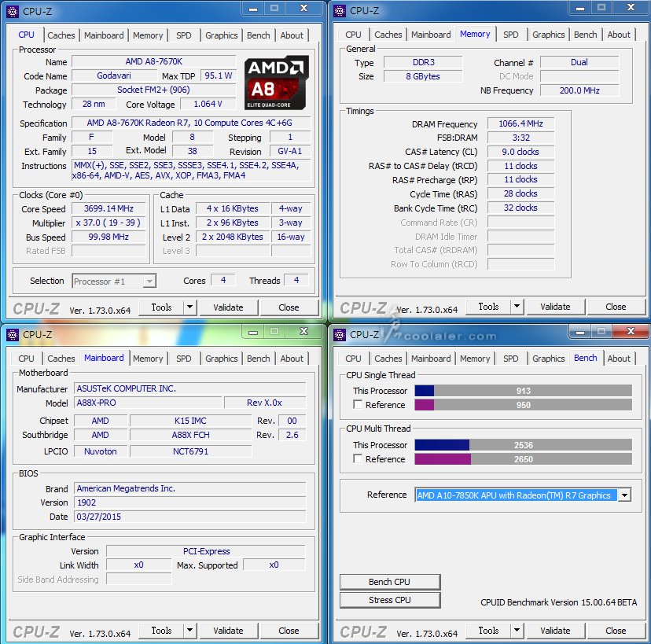The width and height of the screenshot is (651, 644).
Task: Tick the Single Thread Reference checkbox
Action: click(x=358, y=404)
